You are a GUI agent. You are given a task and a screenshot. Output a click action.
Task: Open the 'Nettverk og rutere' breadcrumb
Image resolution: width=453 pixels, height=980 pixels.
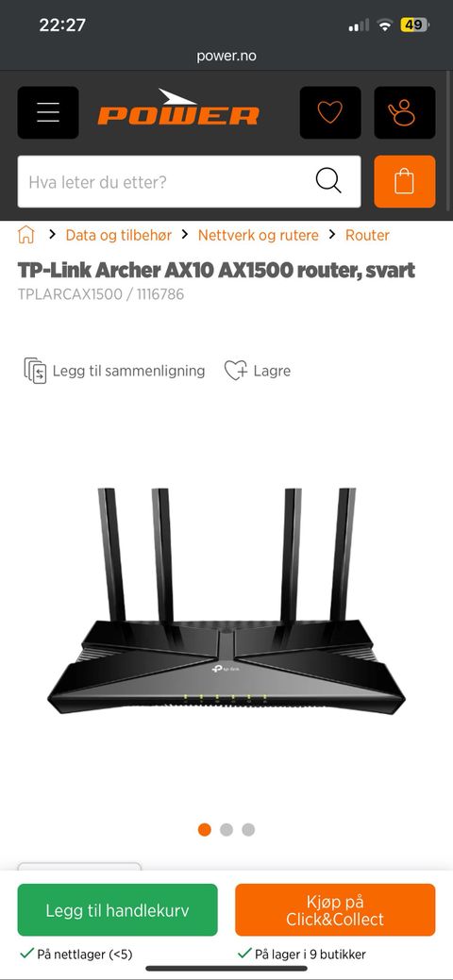pyautogui.click(x=259, y=235)
